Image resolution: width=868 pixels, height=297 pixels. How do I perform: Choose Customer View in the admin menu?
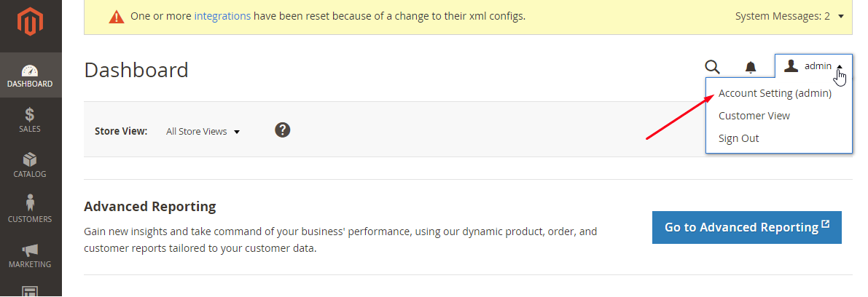tap(754, 116)
